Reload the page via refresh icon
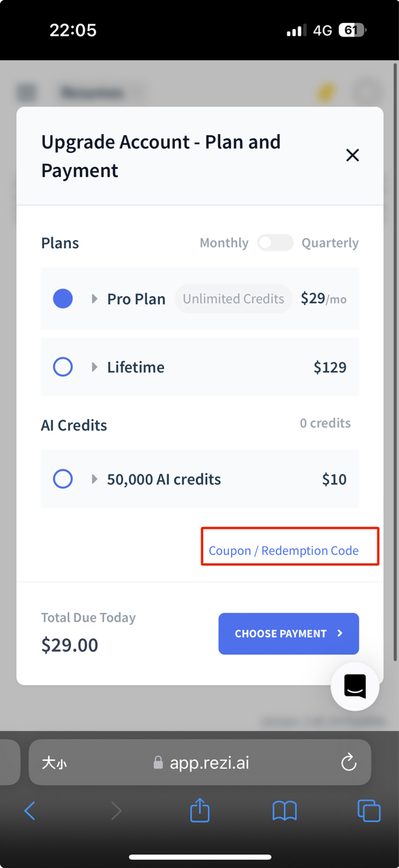This screenshot has height=868, width=399. pos(349,763)
